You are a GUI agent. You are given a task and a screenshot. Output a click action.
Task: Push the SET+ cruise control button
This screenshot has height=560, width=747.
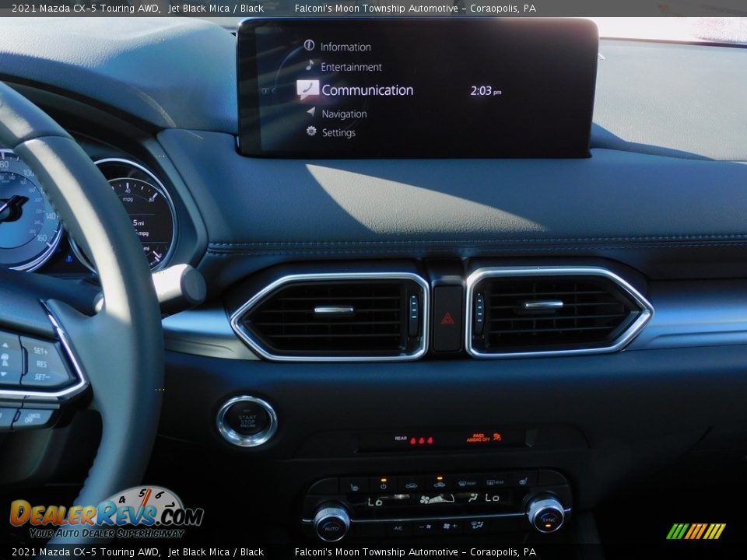[40, 351]
